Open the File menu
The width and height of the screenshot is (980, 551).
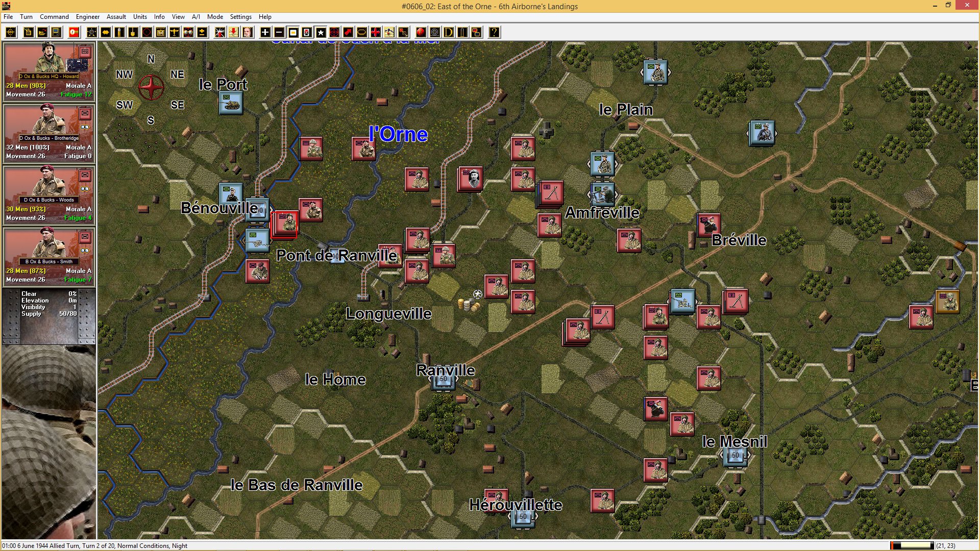[x=8, y=16]
